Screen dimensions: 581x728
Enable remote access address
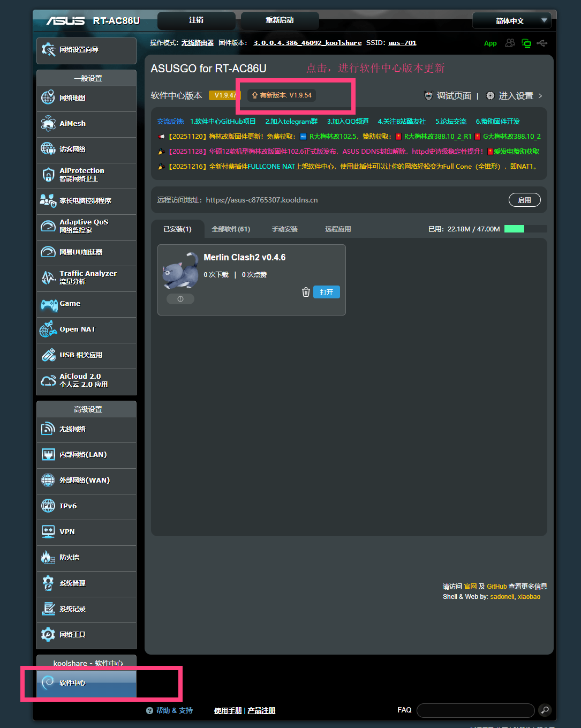(524, 200)
